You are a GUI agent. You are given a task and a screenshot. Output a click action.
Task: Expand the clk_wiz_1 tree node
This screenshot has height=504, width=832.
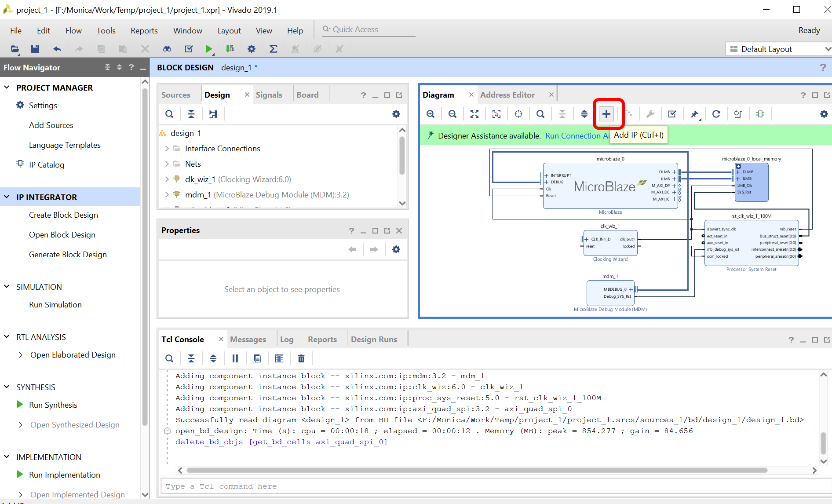[x=167, y=179]
